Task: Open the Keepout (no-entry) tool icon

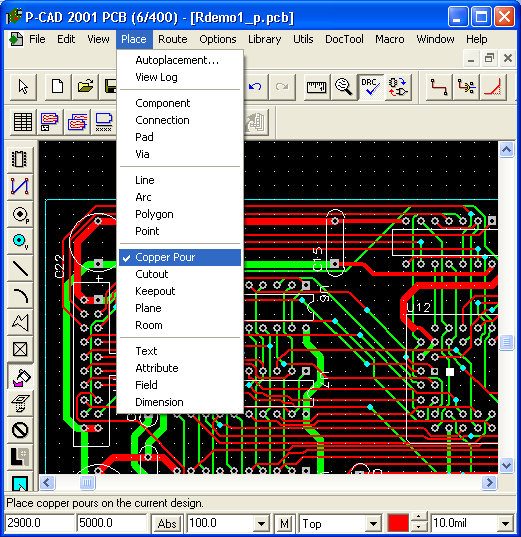Action: pos(20,430)
